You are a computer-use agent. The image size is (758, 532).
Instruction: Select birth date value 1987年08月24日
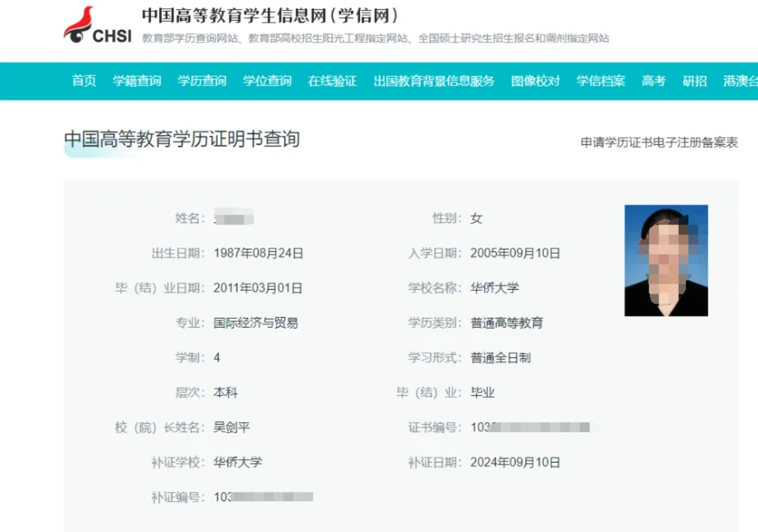click(x=258, y=253)
